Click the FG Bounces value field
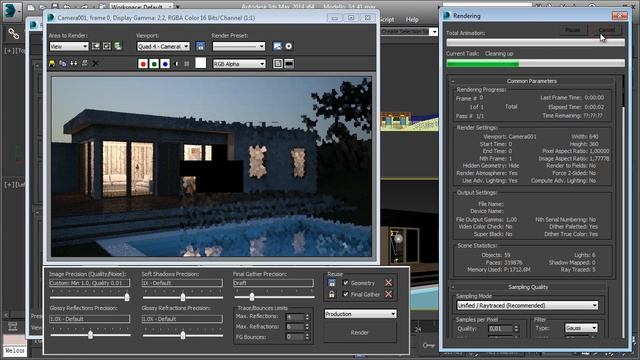The height and width of the screenshot is (360, 640). (295, 337)
